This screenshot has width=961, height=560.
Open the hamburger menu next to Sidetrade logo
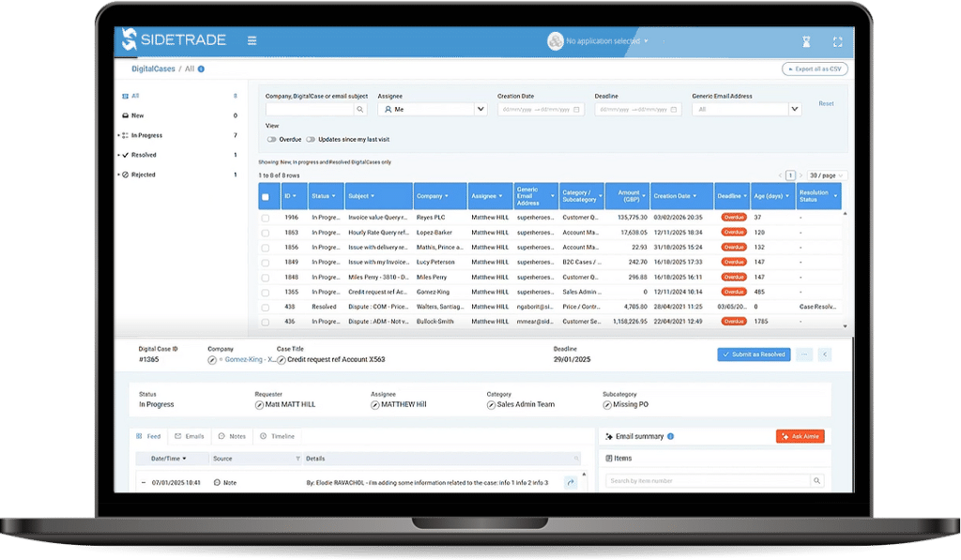(x=252, y=40)
